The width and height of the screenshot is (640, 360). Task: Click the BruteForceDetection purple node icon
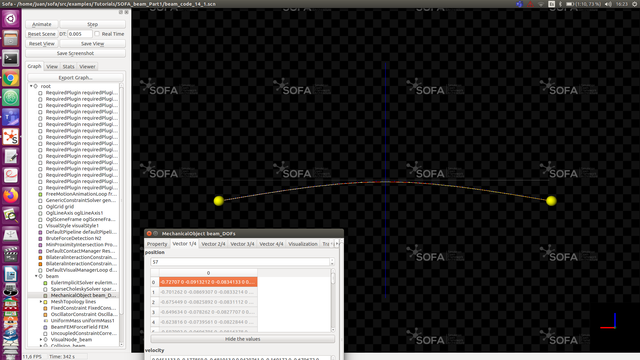[x=40, y=238]
